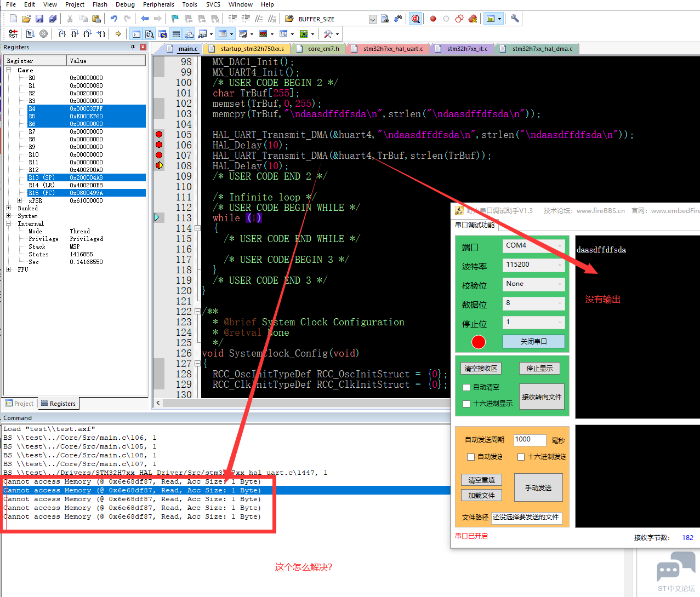
Task: Open the Peripherals menu
Action: [x=158, y=4]
